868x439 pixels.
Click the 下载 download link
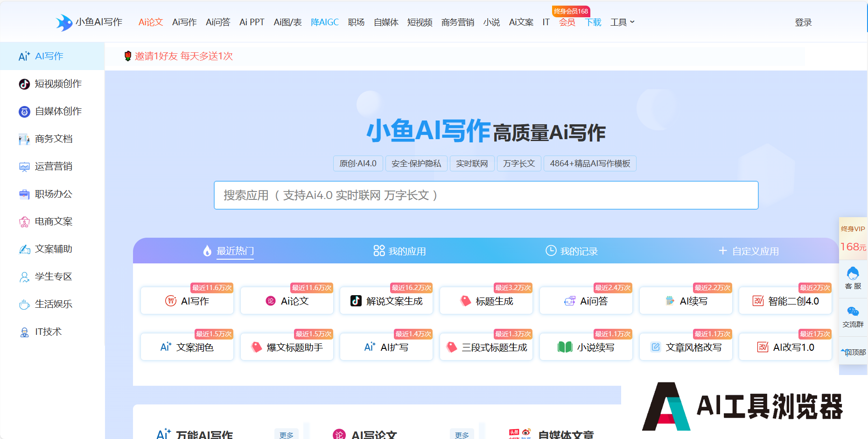click(593, 22)
